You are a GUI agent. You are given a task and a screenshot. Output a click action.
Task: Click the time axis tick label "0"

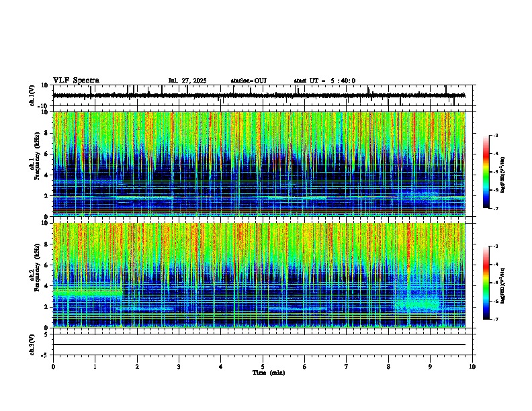click(53, 367)
